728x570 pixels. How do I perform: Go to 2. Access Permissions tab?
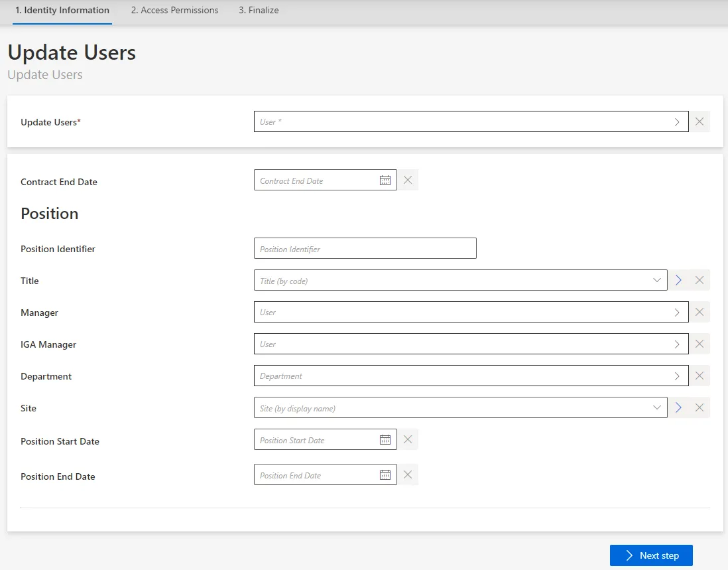point(174,10)
